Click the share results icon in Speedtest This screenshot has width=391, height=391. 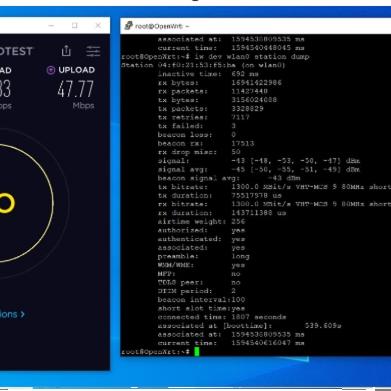pos(66,51)
